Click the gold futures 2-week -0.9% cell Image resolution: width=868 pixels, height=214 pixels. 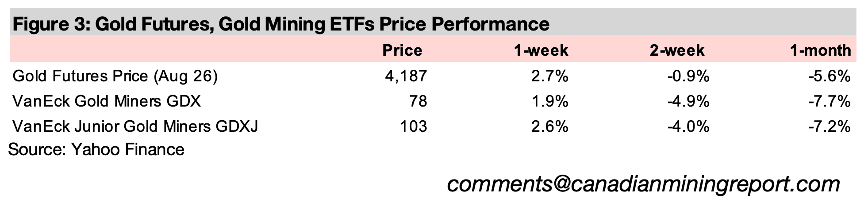688,76
